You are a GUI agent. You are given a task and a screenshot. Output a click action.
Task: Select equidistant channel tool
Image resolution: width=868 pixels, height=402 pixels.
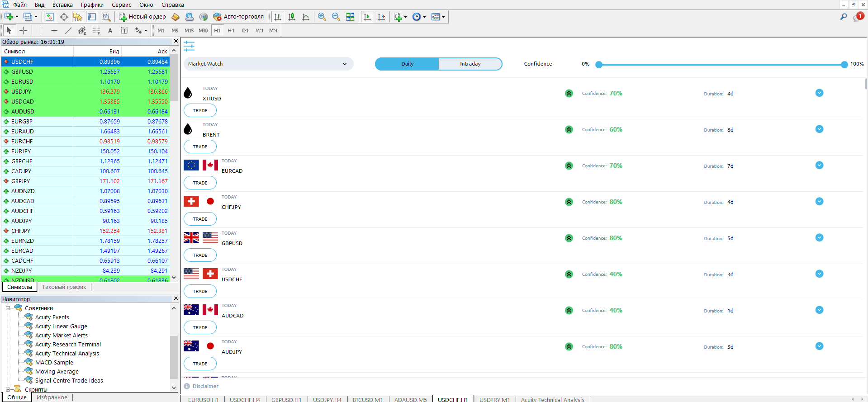tap(82, 30)
